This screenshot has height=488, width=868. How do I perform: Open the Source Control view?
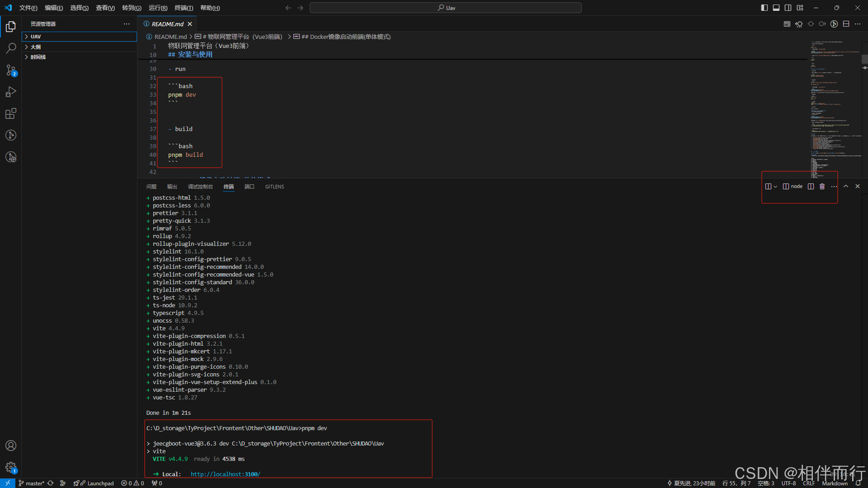pos(11,70)
